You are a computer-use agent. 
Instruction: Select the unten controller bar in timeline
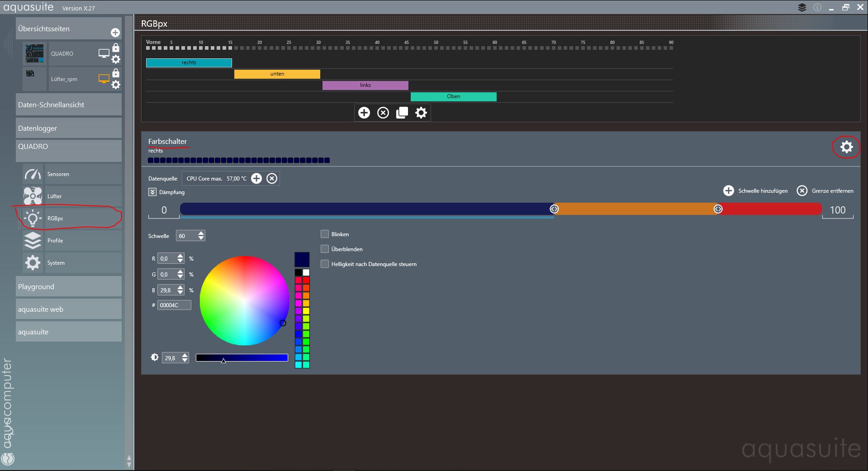[x=277, y=74]
